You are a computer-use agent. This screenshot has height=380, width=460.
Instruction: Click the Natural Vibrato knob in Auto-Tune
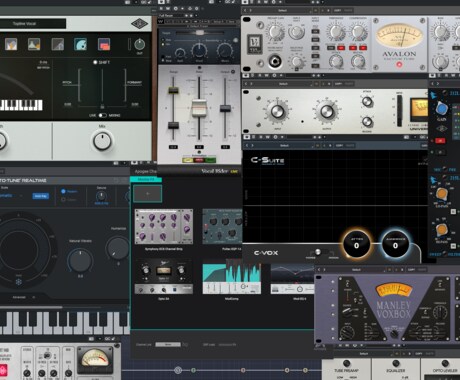click(80, 260)
